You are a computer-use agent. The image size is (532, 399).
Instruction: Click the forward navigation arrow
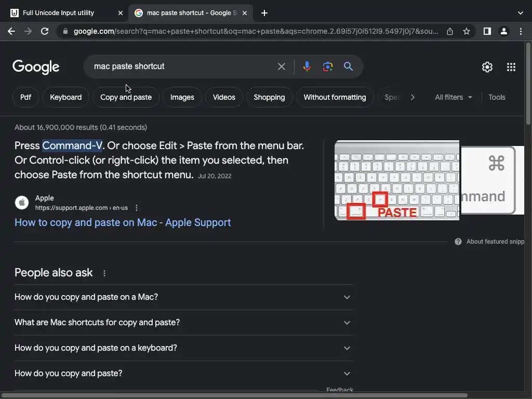click(28, 31)
